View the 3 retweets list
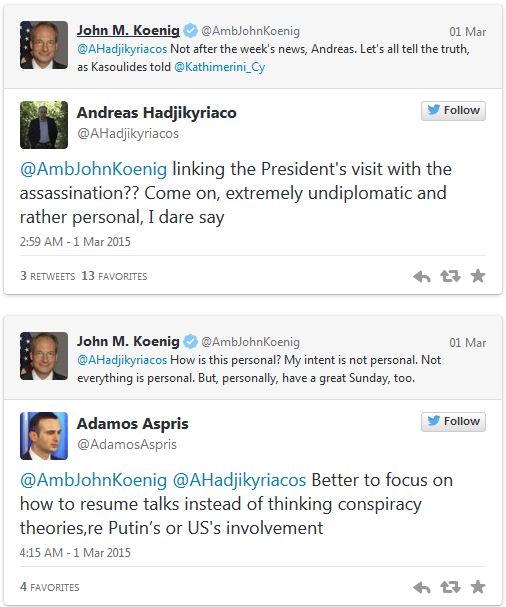Viewport: 506px width, 607px height. (x=48, y=276)
